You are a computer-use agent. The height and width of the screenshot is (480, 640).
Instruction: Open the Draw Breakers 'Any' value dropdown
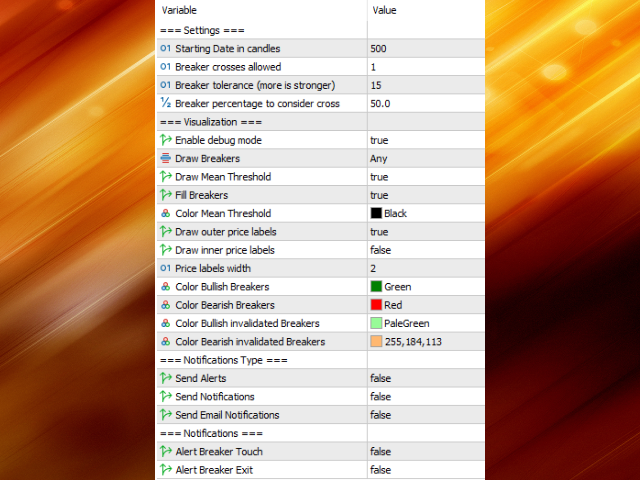click(x=426, y=158)
